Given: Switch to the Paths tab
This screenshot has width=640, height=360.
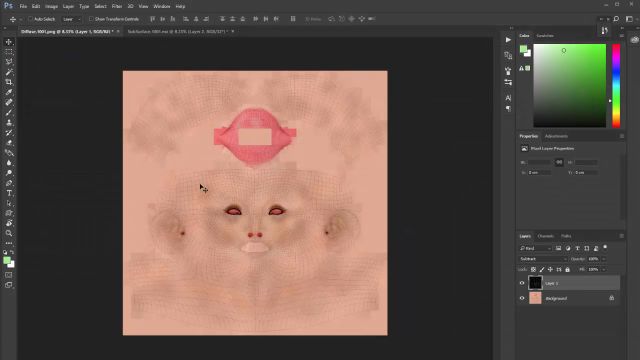Looking at the screenshot, I should coord(566,236).
